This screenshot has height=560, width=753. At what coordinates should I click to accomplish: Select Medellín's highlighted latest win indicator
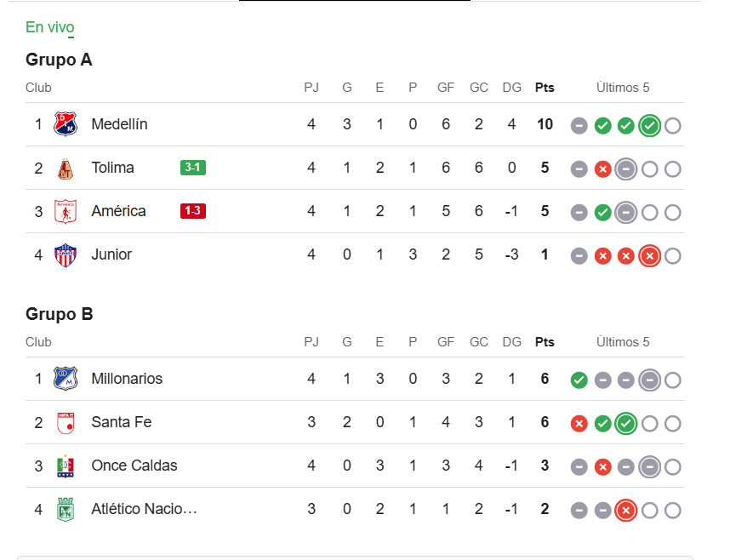[649, 126]
